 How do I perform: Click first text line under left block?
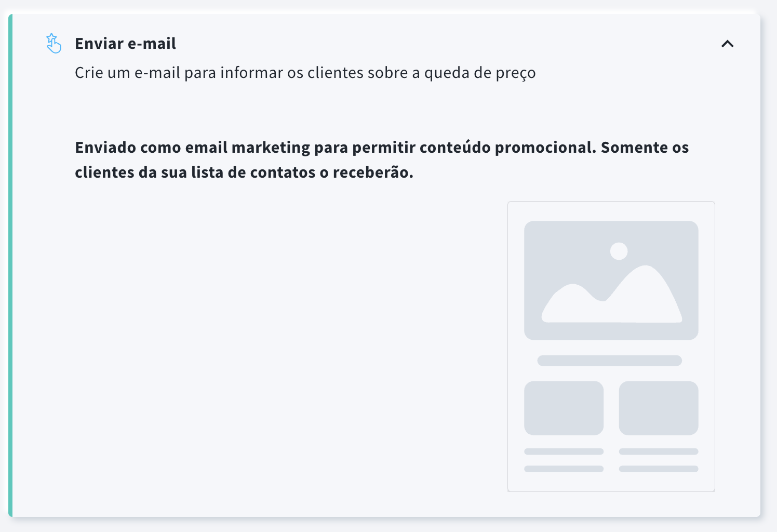click(x=564, y=451)
